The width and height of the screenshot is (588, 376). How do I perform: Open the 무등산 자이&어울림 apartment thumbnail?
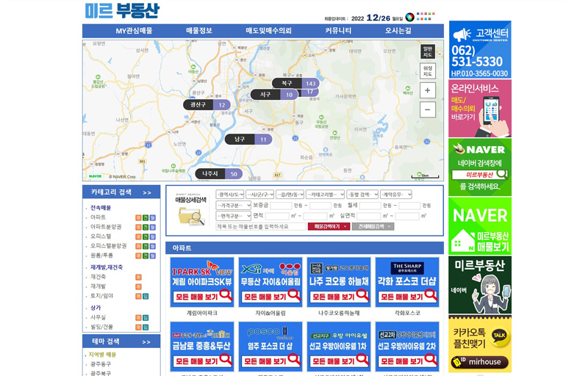(270, 282)
